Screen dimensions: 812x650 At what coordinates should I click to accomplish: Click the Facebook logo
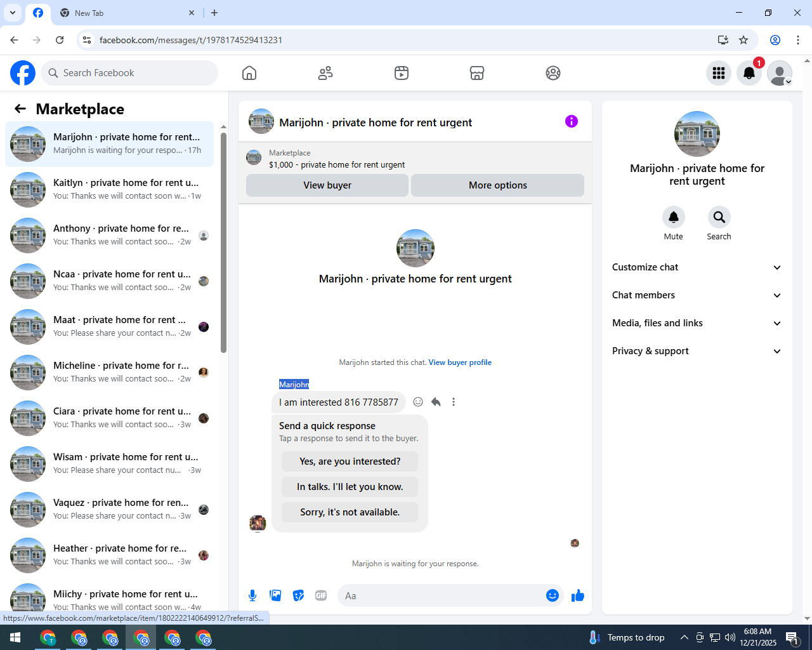pos(23,73)
